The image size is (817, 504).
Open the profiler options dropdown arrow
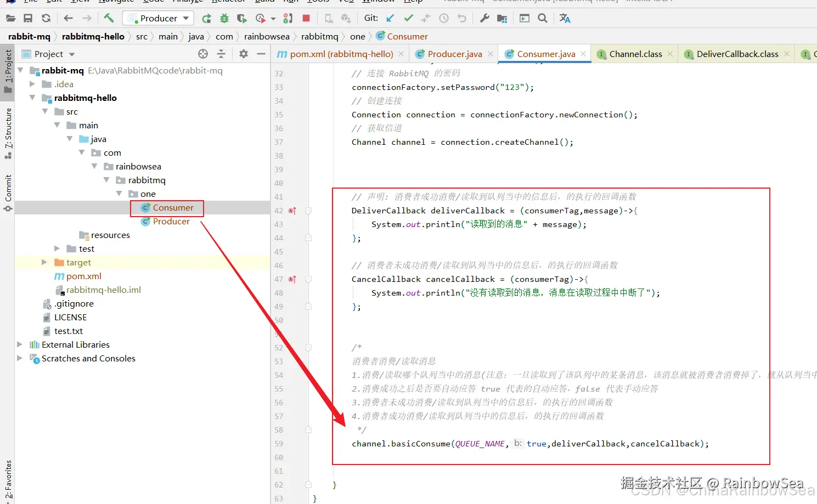273,19
